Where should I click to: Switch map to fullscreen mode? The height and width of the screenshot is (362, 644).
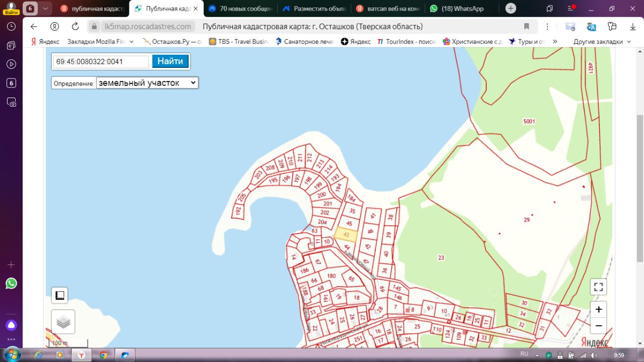(x=598, y=287)
